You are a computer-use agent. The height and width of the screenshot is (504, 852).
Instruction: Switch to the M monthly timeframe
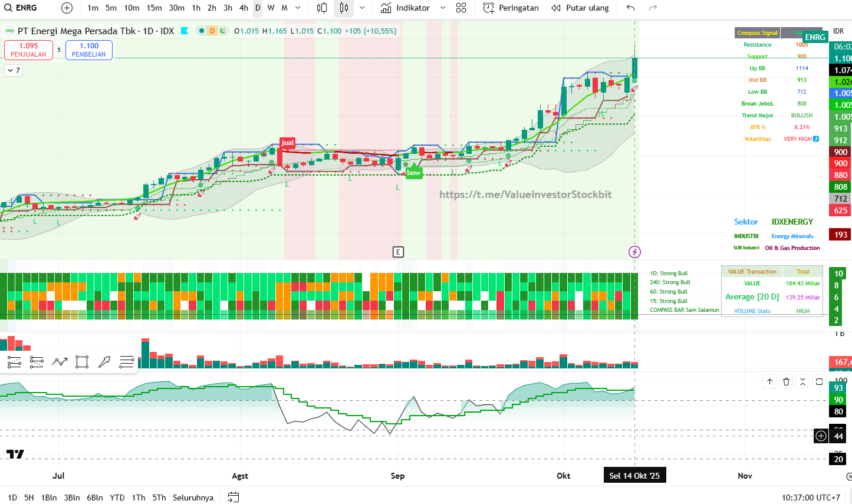284,8
